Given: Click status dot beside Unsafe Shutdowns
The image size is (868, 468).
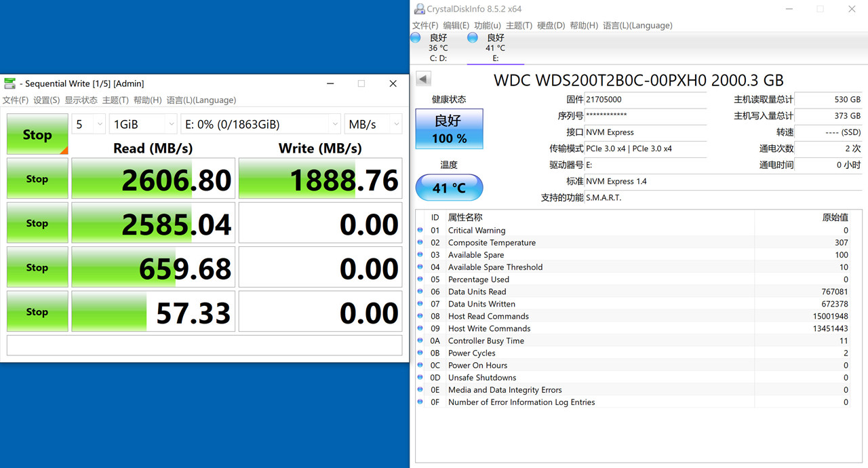Looking at the screenshot, I should (x=420, y=378).
